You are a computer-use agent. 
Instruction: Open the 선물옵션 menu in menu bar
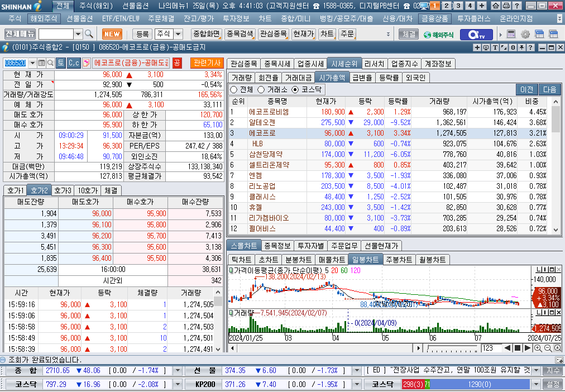click(x=79, y=18)
